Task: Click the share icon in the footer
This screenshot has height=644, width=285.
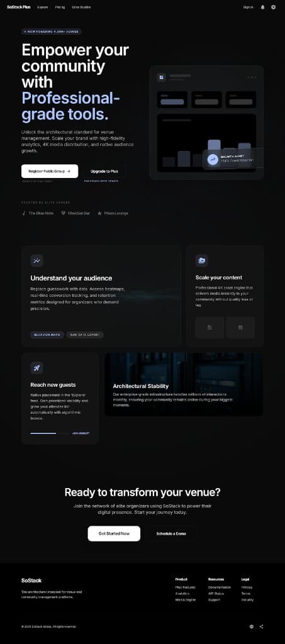Action: (262, 626)
